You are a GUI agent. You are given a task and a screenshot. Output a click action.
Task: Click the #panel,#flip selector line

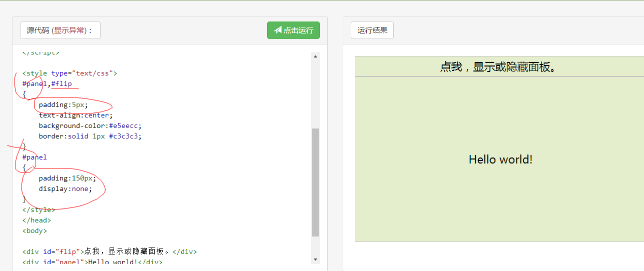point(47,83)
